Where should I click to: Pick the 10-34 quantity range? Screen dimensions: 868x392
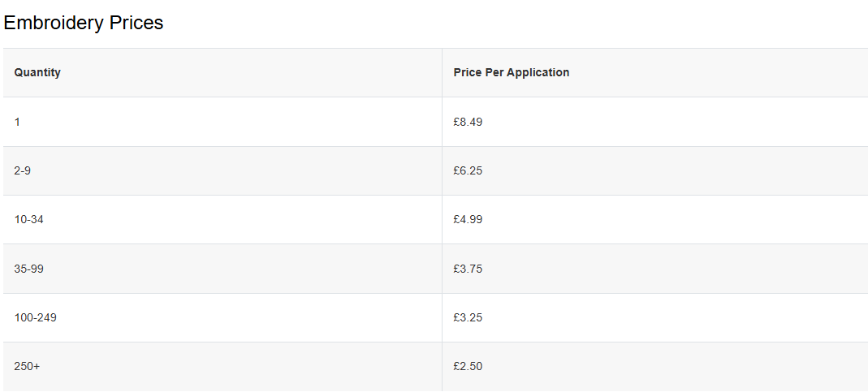click(28, 219)
